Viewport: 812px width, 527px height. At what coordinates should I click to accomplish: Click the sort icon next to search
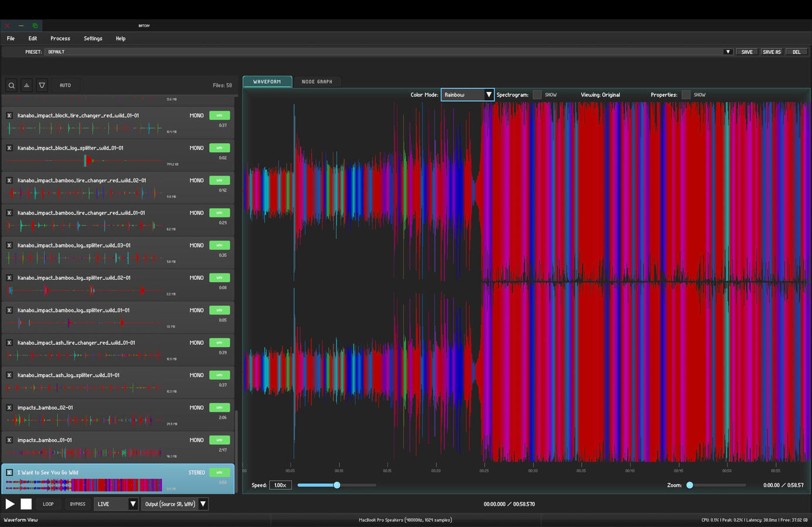click(26, 85)
